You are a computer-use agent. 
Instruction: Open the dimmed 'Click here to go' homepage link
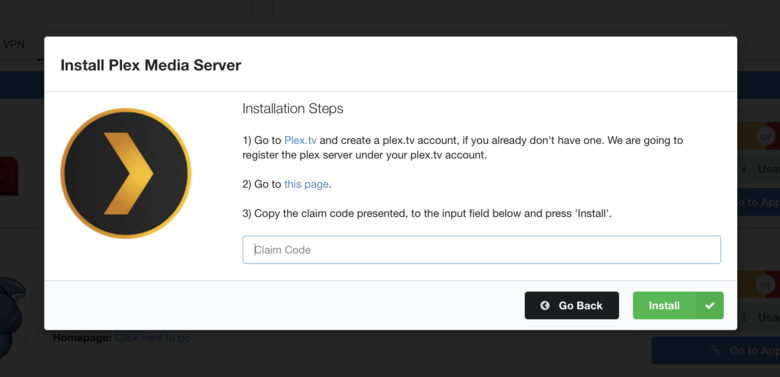point(152,338)
